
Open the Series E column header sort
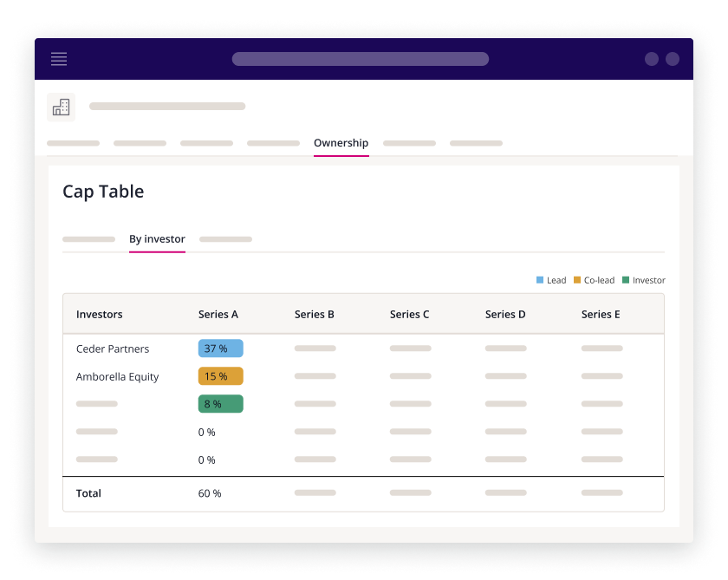601,314
